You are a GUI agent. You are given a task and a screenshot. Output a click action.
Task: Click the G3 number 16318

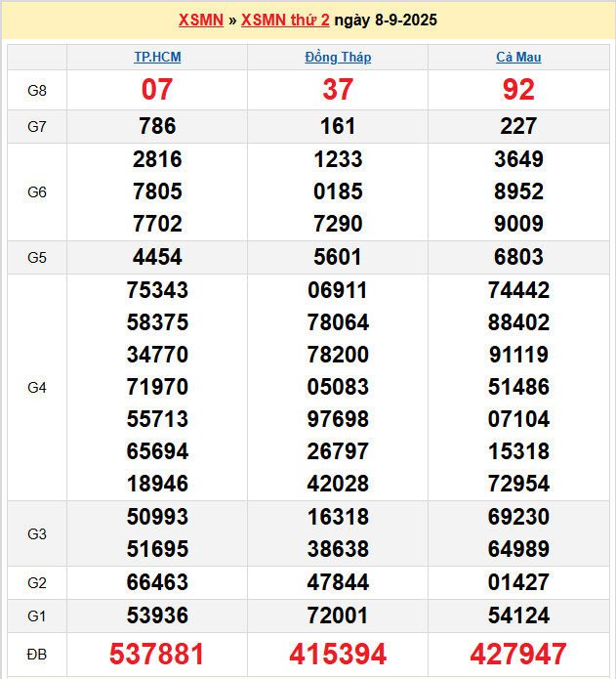[338, 517]
